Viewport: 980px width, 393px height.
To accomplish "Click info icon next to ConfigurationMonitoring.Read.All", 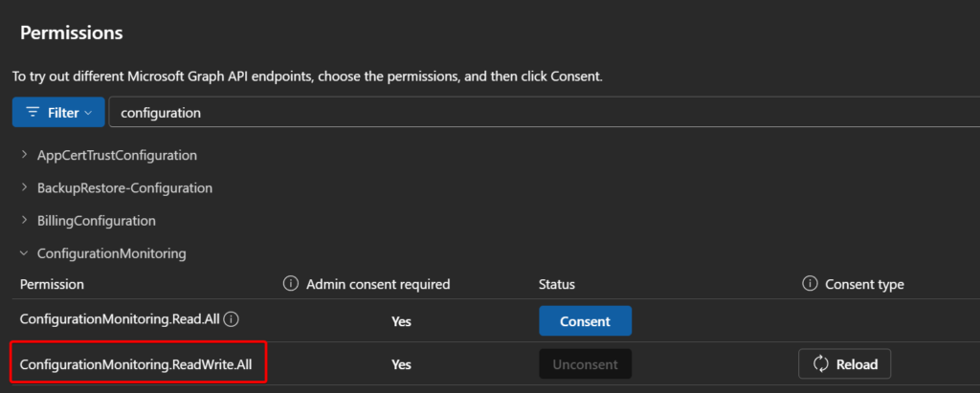I will [x=232, y=321].
